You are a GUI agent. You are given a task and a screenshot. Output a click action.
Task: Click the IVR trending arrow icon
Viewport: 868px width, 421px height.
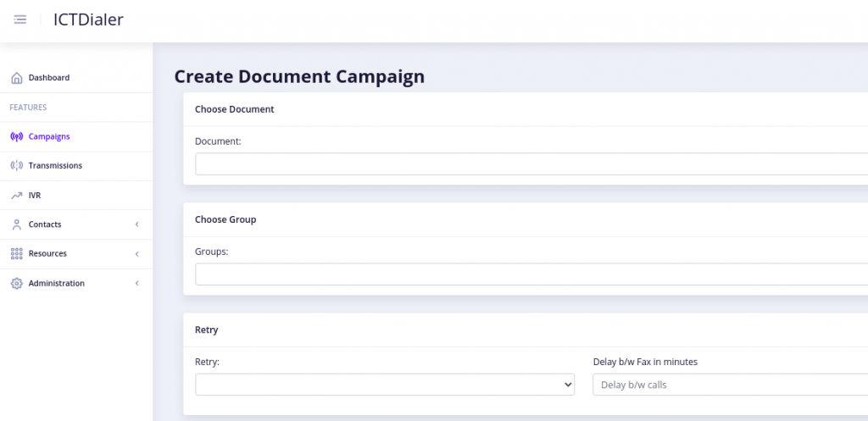[17, 196]
